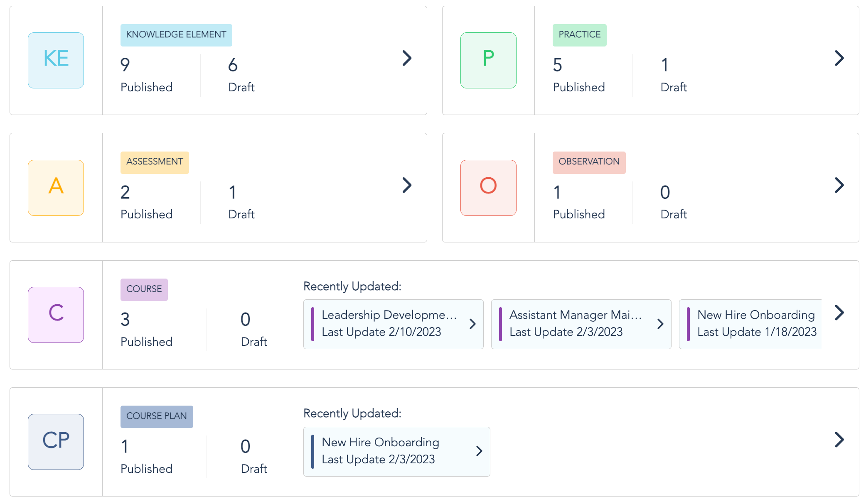
Task: Click the KE Knowledge Element icon tile
Action: 56,60
